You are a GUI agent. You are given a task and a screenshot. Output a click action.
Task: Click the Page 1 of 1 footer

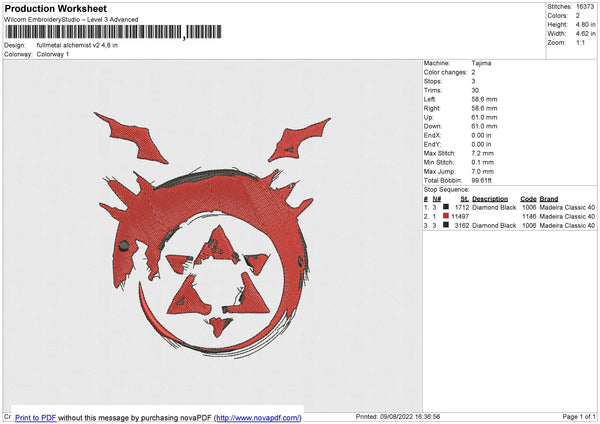tap(579, 416)
